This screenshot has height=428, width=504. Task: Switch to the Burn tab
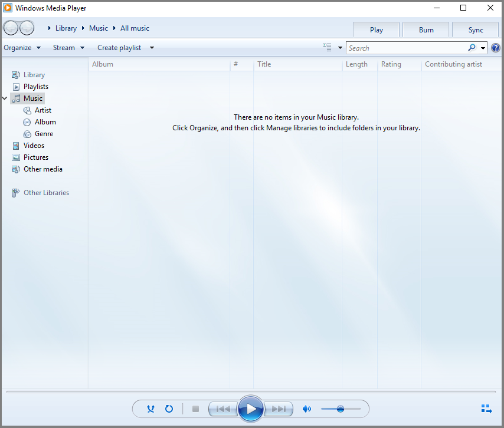click(x=426, y=30)
